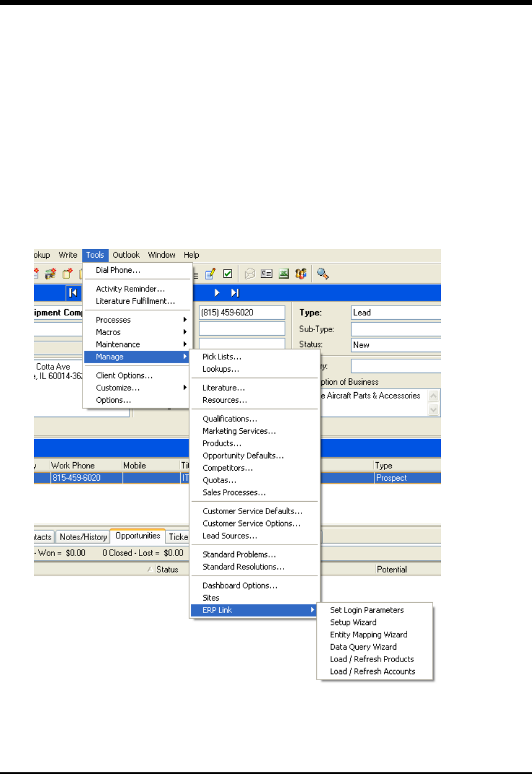Open Competitors menu entry
Screen dimensions: 532x774
click(x=254, y=468)
